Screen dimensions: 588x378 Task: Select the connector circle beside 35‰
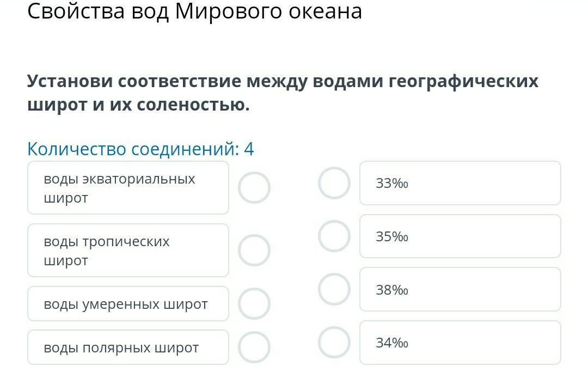coord(334,236)
